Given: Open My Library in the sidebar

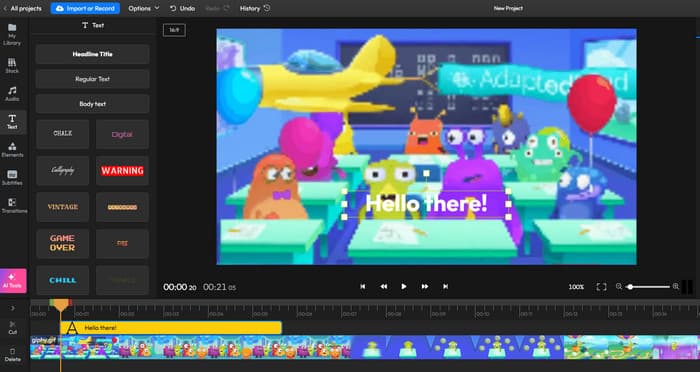Looking at the screenshot, I should [12, 34].
